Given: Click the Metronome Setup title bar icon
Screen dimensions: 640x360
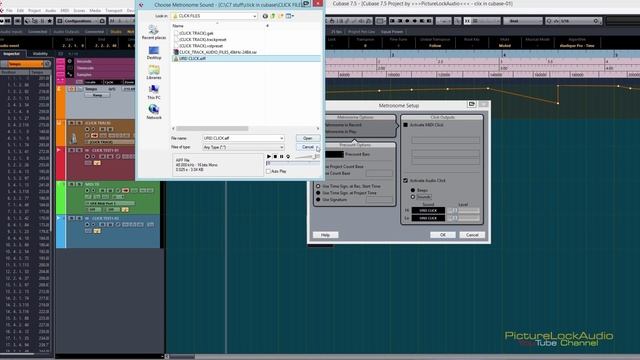Looking at the screenshot, I should pyautogui.click(x=471, y=104).
